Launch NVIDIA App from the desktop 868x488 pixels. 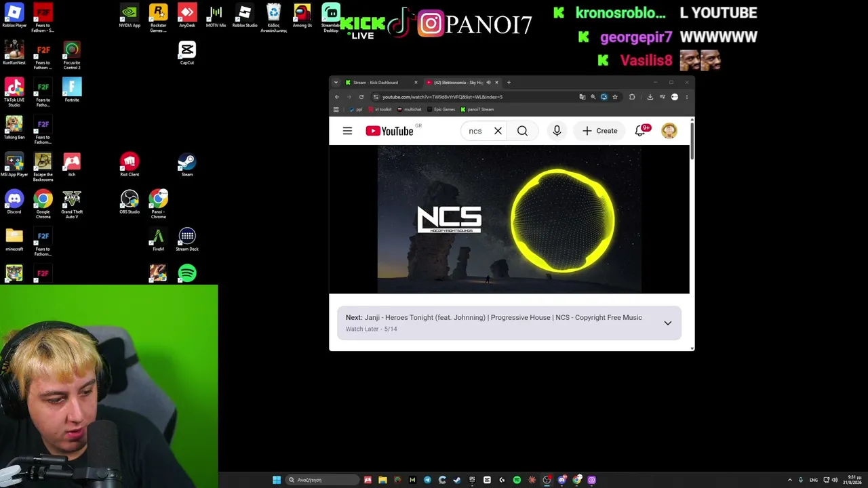[130, 16]
